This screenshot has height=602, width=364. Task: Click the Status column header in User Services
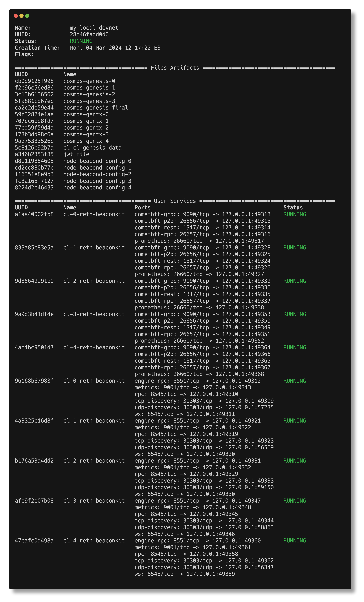[293, 207]
